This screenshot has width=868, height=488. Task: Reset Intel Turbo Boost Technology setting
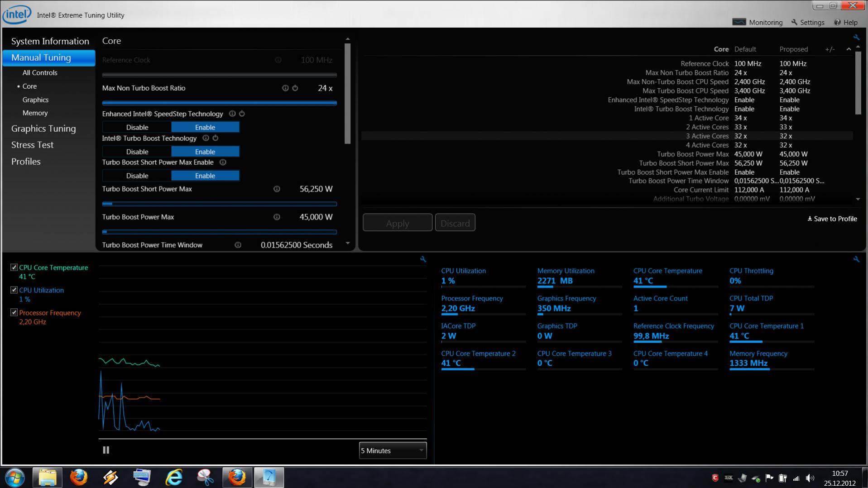click(216, 138)
